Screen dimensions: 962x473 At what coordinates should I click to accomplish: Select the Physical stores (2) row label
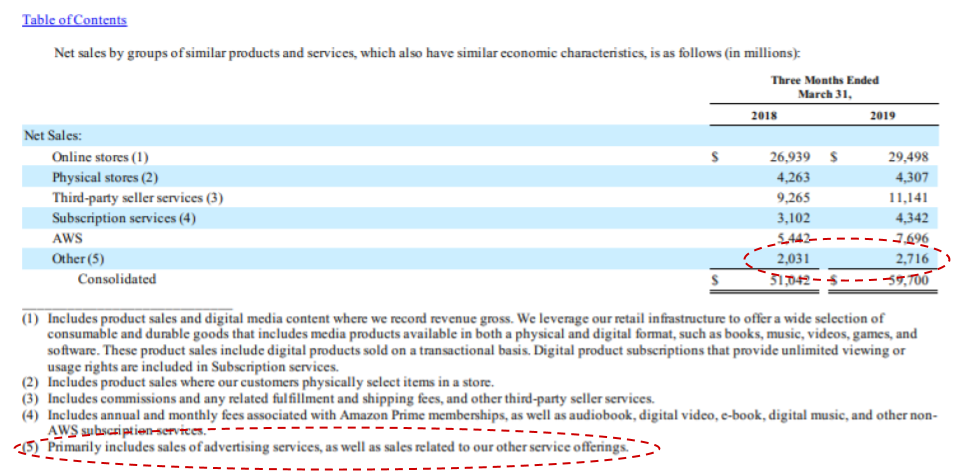[x=105, y=177]
